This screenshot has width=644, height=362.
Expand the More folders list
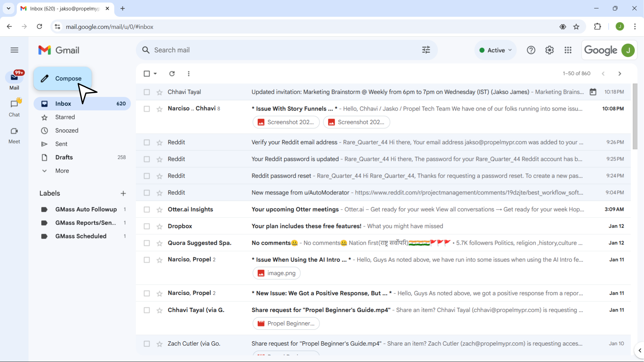pyautogui.click(x=82, y=171)
